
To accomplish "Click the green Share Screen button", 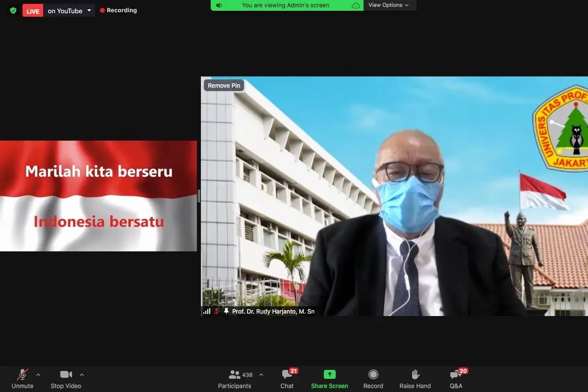I will [x=330, y=379].
